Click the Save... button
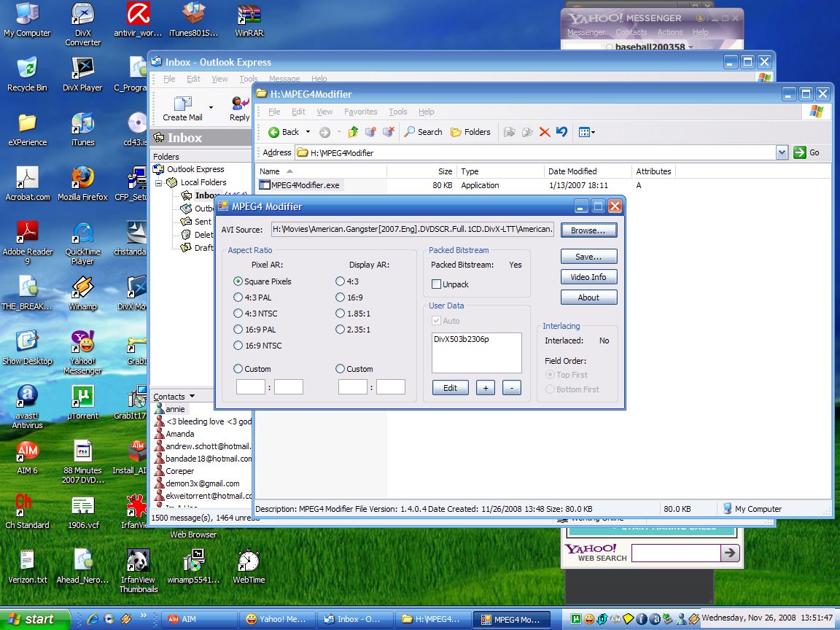 point(588,257)
